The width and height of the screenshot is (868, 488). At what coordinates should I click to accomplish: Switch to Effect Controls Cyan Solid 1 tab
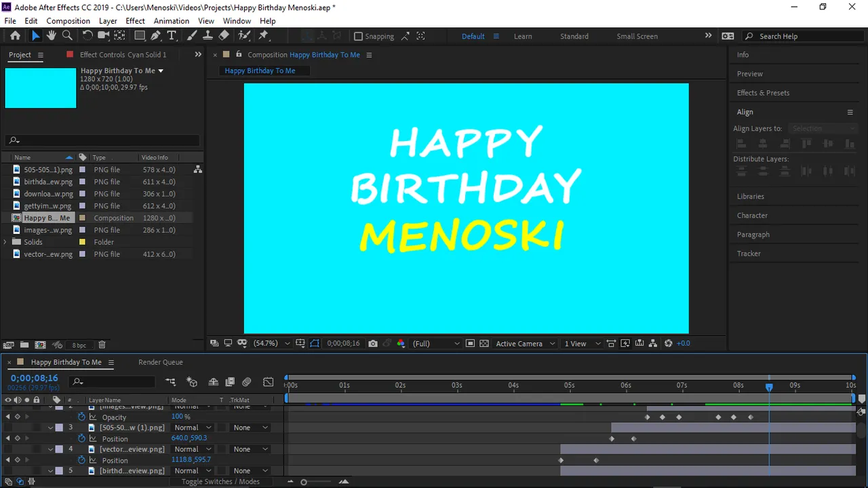pyautogui.click(x=123, y=55)
